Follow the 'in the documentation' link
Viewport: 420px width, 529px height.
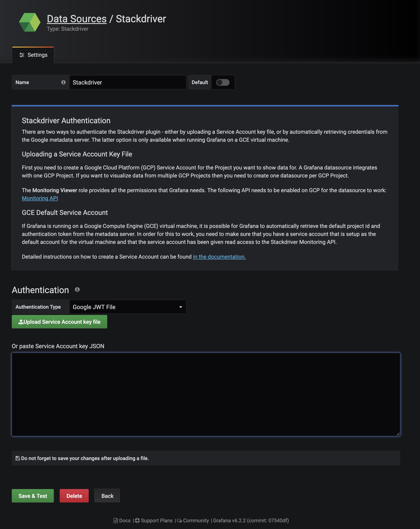(x=219, y=257)
